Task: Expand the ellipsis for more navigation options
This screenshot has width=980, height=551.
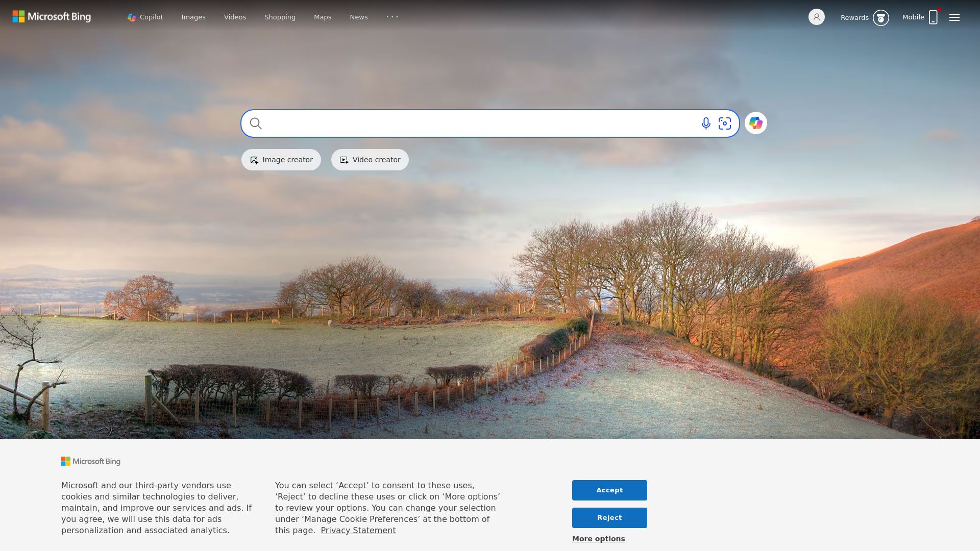Action: [x=392, y=17]
